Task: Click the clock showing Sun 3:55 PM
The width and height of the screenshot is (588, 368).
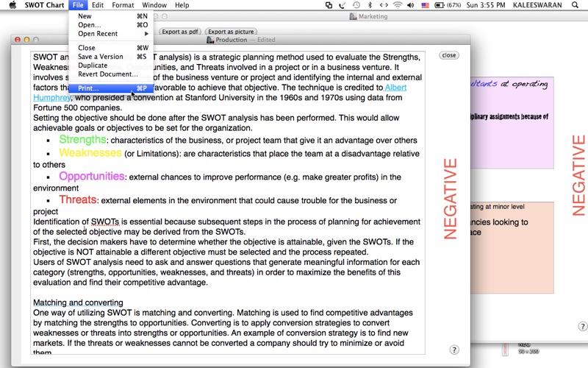Action: pos(486,5)
